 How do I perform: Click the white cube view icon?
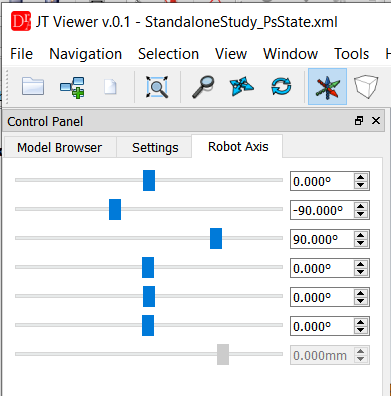[x=366, y=87]
